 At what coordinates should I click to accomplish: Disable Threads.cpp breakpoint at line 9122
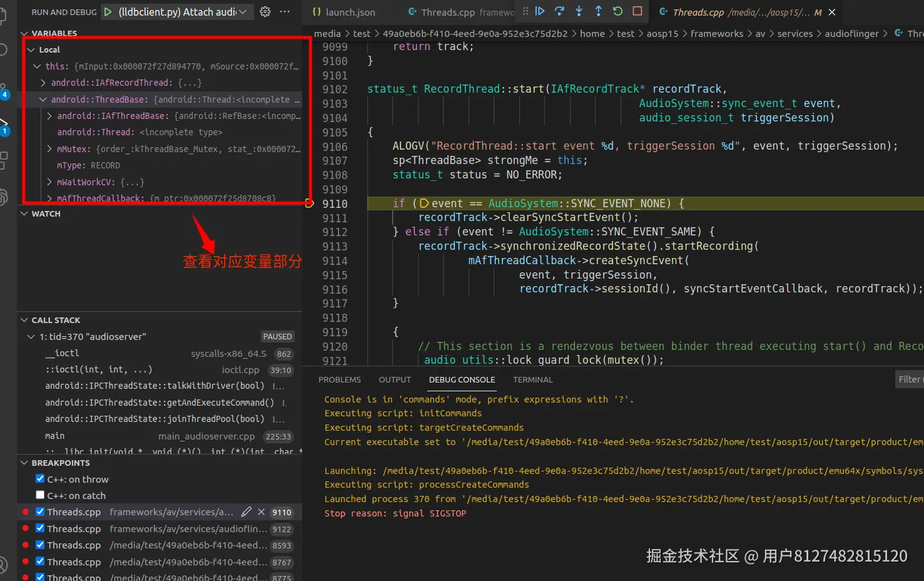[x=40, y=529]
